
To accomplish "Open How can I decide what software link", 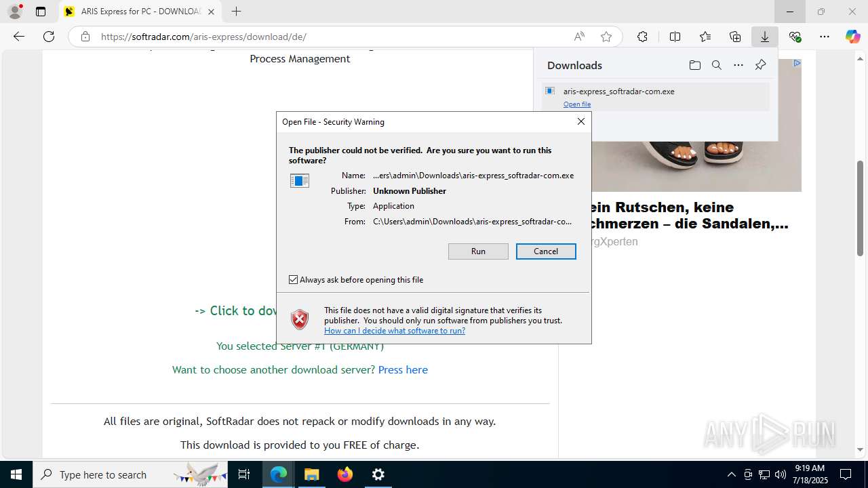I will coord(395,331).
